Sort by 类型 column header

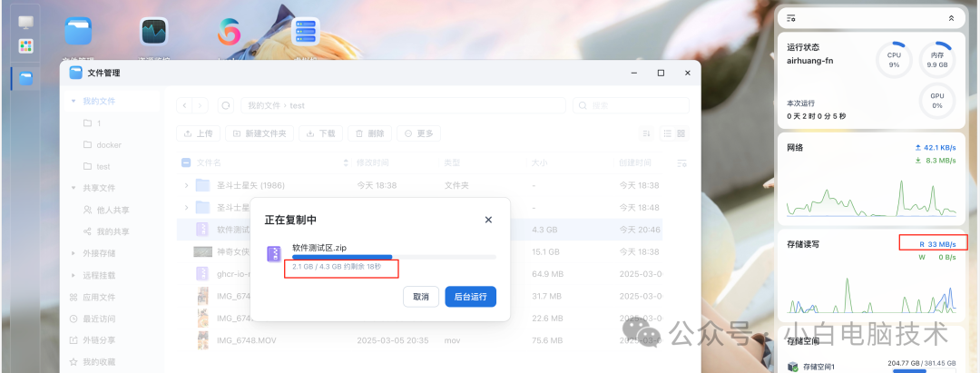(x=452, y=163)
